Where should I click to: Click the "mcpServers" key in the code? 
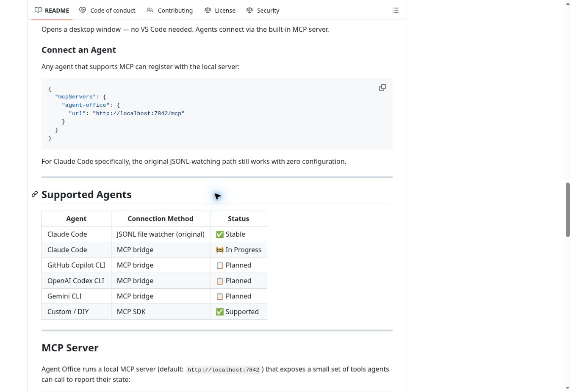point(75,97)
